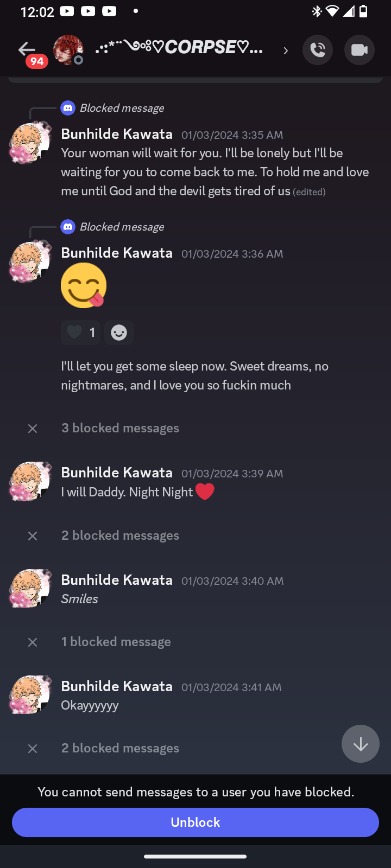The width and height of the screenshot is (391, 868).
Task: Tap Bunhilde Kawata username at 3:35 AM
Action: click(117, 134)
